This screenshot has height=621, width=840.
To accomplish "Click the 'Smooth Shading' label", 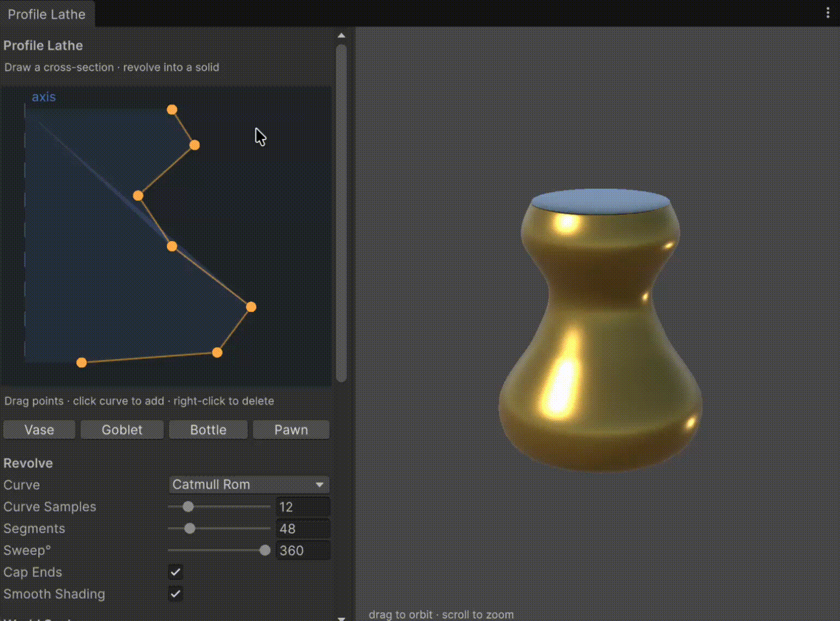I will click(54, 594).
